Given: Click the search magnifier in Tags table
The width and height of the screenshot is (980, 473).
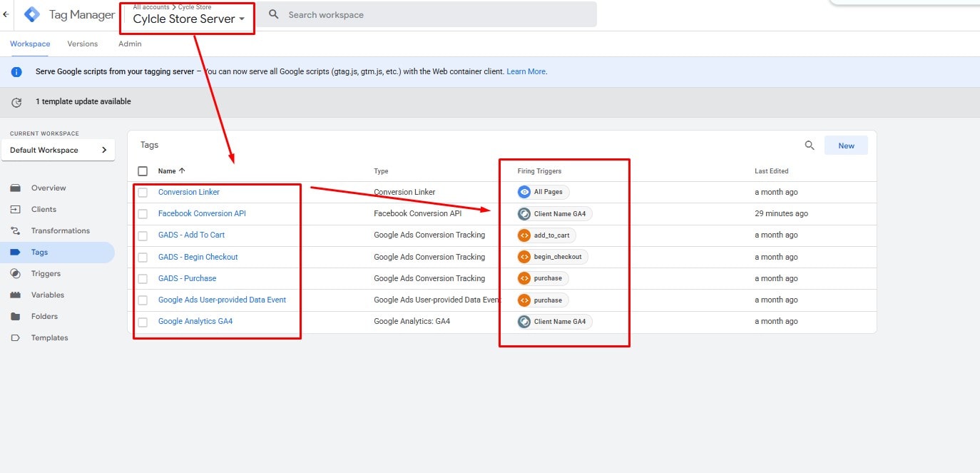Looking at the screenshot, I should (x=810, y=146).
